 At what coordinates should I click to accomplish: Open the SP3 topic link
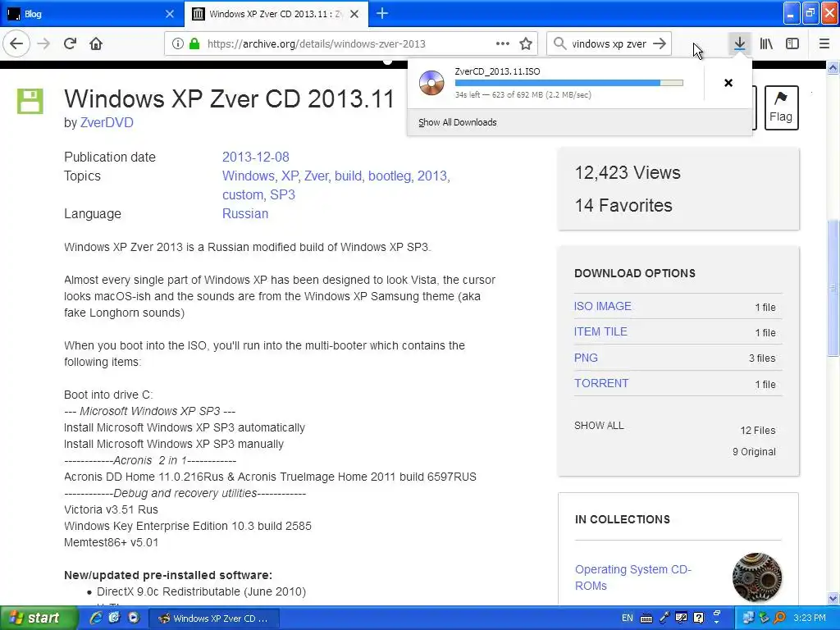click(282, 194)
